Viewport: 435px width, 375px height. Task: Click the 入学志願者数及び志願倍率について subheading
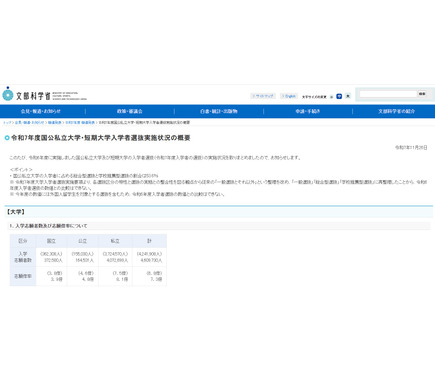tap(48, 226)
